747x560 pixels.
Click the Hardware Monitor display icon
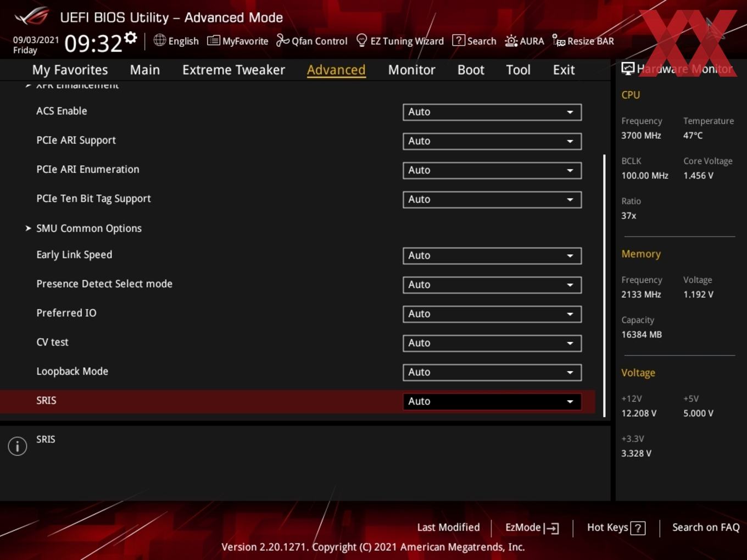(x=628, y=68)
